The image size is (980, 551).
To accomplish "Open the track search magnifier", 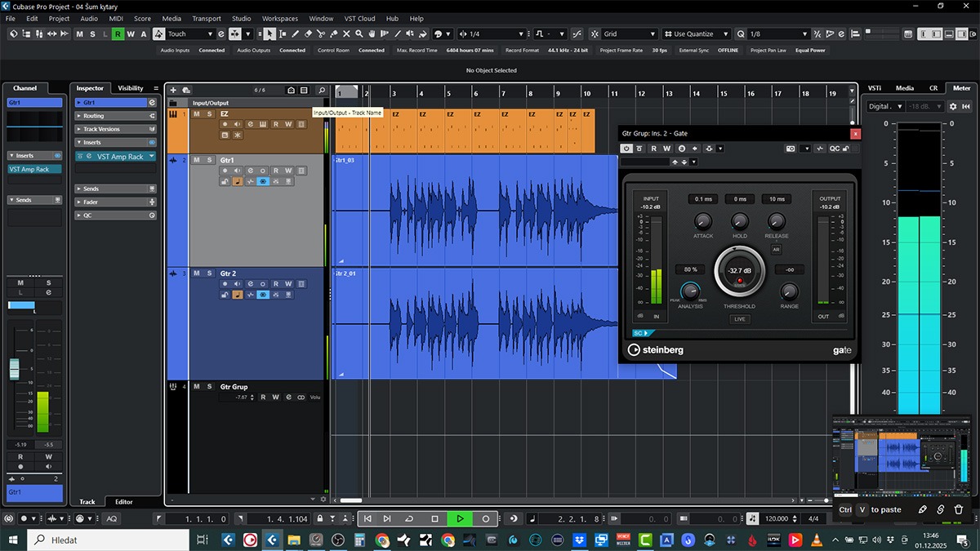I will 321,90.
